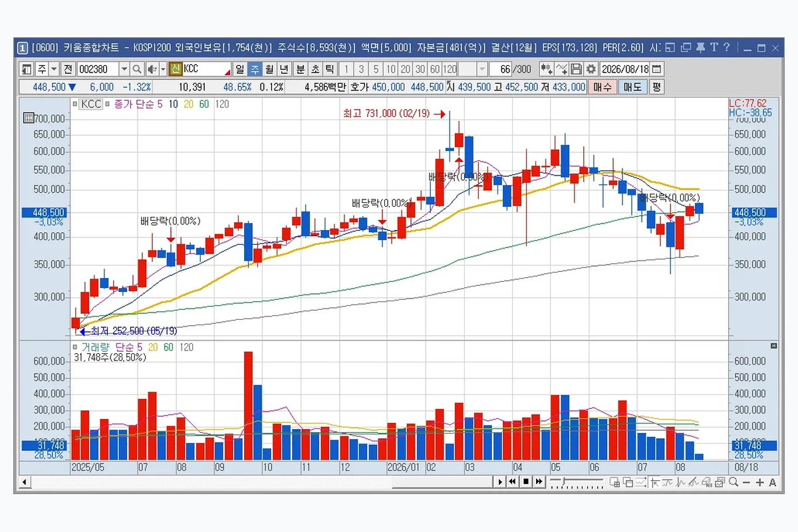The image size is (798, 532).
Task: Click the 전 previous button
Action: tap(68, 69)
